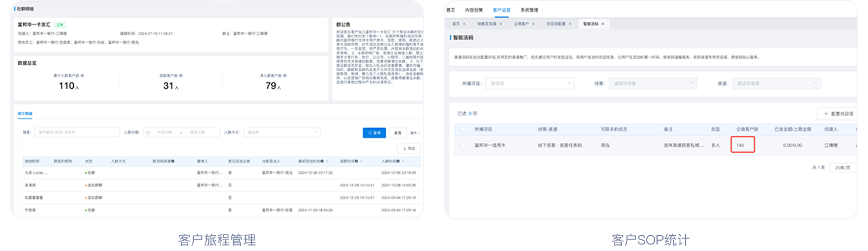The image size is (868, 251).
Task: Tick the checkbox for 富邦华一信用卡 row
Action: [463, 146]
